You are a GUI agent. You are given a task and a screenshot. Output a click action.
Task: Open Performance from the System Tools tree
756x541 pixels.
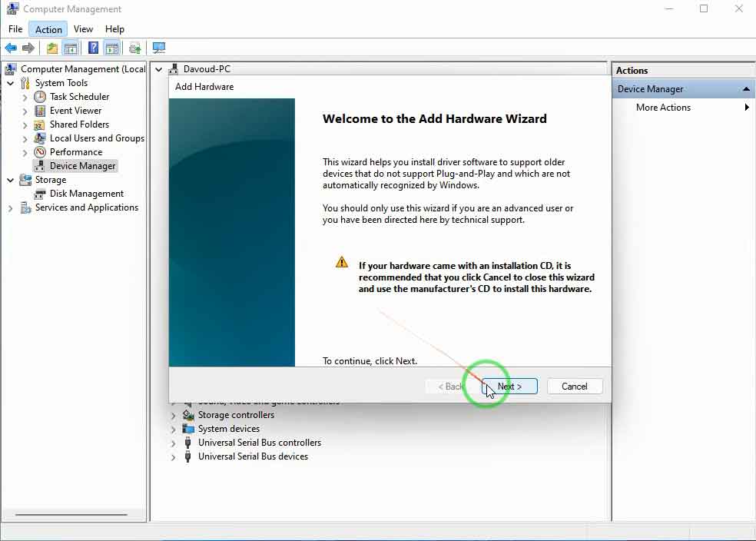(x=75, y=152)
